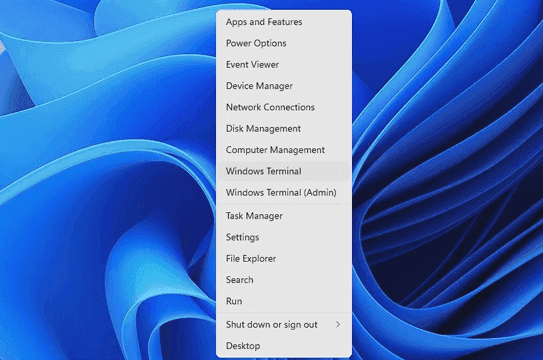
Task: Launch Windows Terminal (Admin)
Action: (x=284, y=192)
